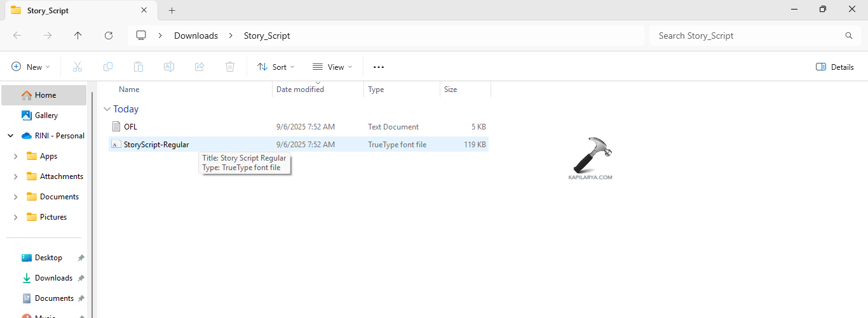Viewport: 868px width, 318px height.
Task: Click the Copy icon in toolbar
Action: point(108,67)
